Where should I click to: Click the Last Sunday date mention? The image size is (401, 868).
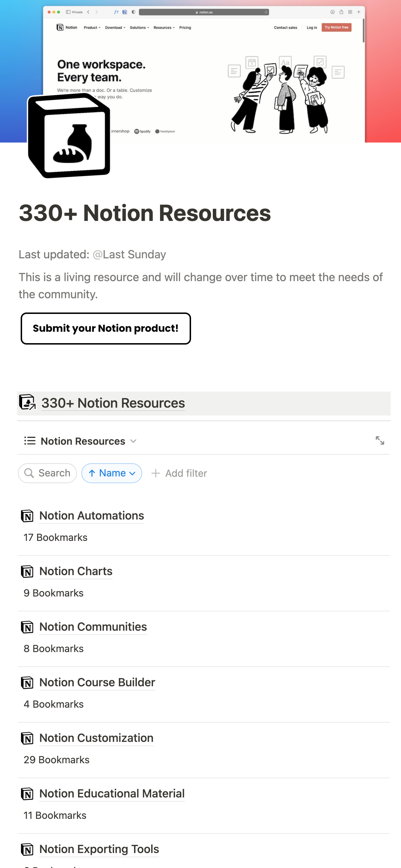coord(129,254)
